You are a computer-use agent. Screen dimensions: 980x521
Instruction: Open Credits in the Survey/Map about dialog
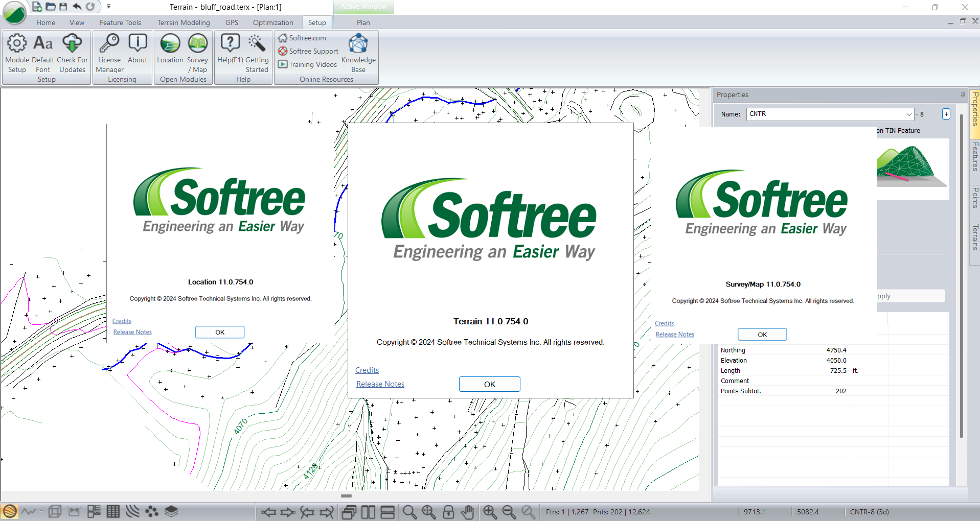pyautogui.click(x=664, y=323)
